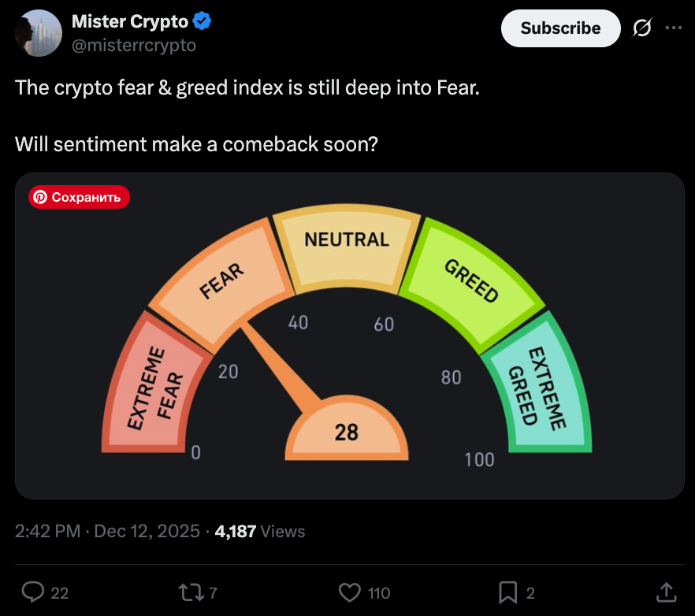Open the @misterrcrypto handle link
Image resolution: width=695 pixels, height=616 pixels.
pos(134,46)
